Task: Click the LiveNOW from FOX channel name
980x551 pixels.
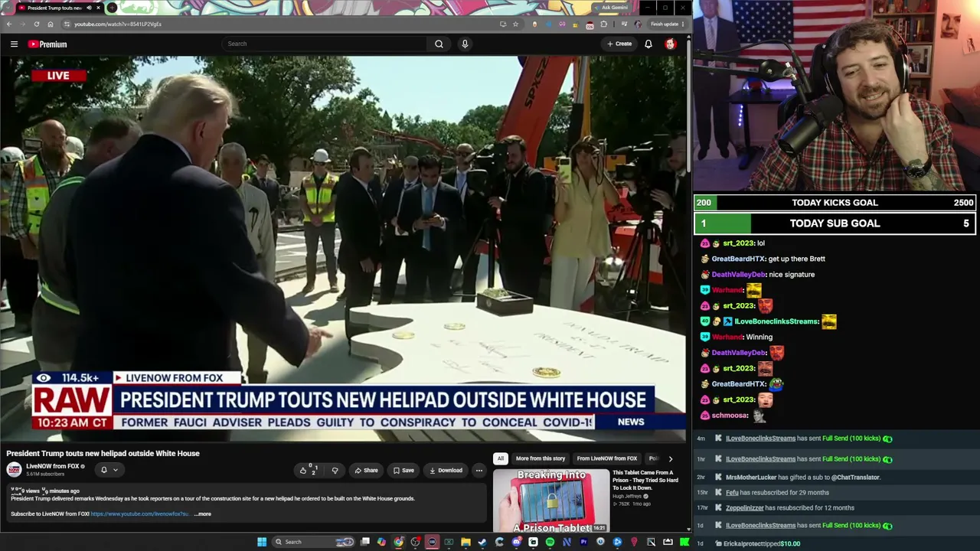Action: click(x=53, y=466)
